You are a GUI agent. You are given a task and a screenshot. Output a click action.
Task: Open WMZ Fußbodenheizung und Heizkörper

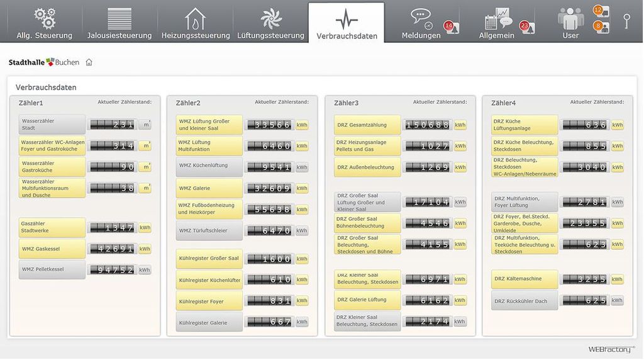(209, 209)
